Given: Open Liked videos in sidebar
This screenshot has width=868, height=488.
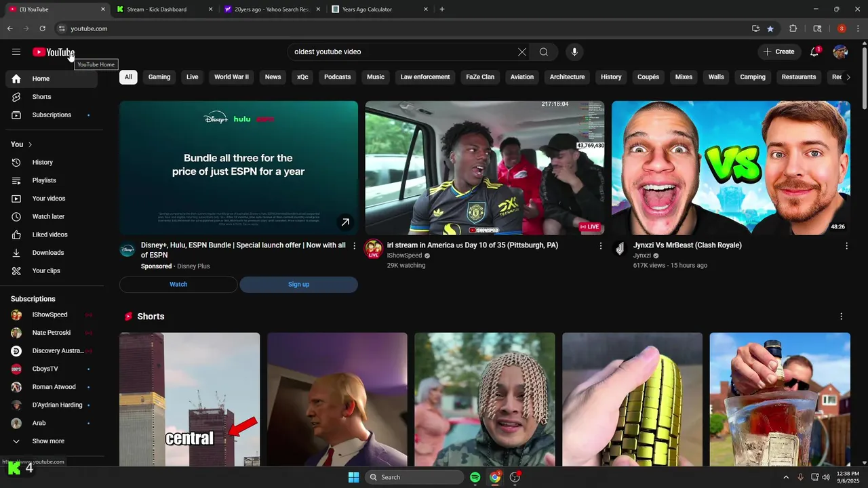Looking at the screenshot, I should click(x=52, y=235).
